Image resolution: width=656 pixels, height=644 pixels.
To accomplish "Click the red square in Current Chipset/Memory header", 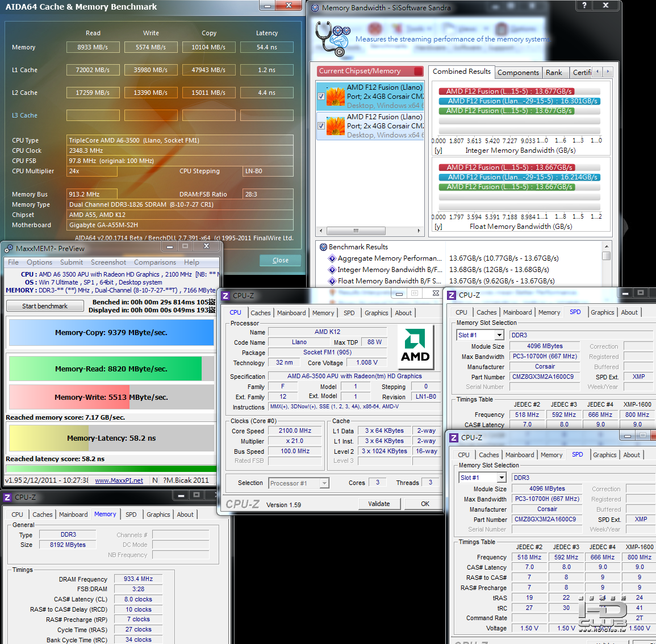I will pos(418,71).
